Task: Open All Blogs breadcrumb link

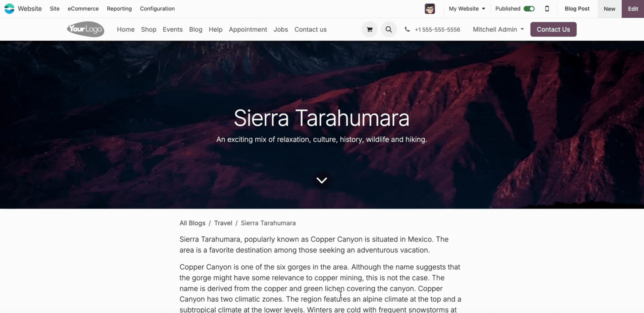Action: 192,223
